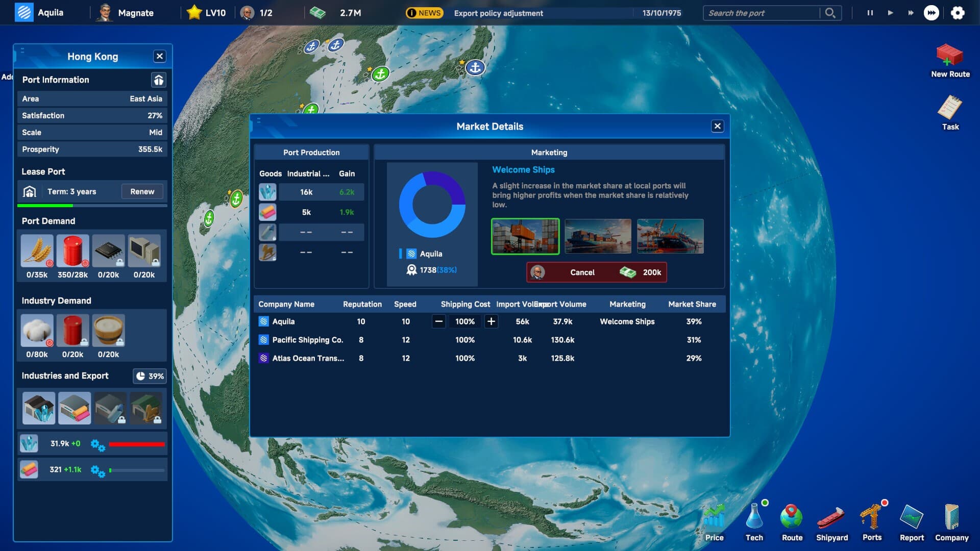Pause the game clock
Screen dimensions: 980x551
point(870,13)
